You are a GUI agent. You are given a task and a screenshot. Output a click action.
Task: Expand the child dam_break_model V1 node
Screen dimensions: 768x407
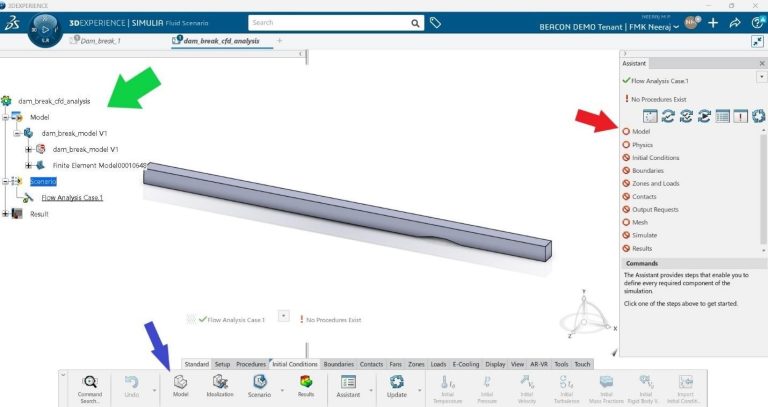(28, 149)
